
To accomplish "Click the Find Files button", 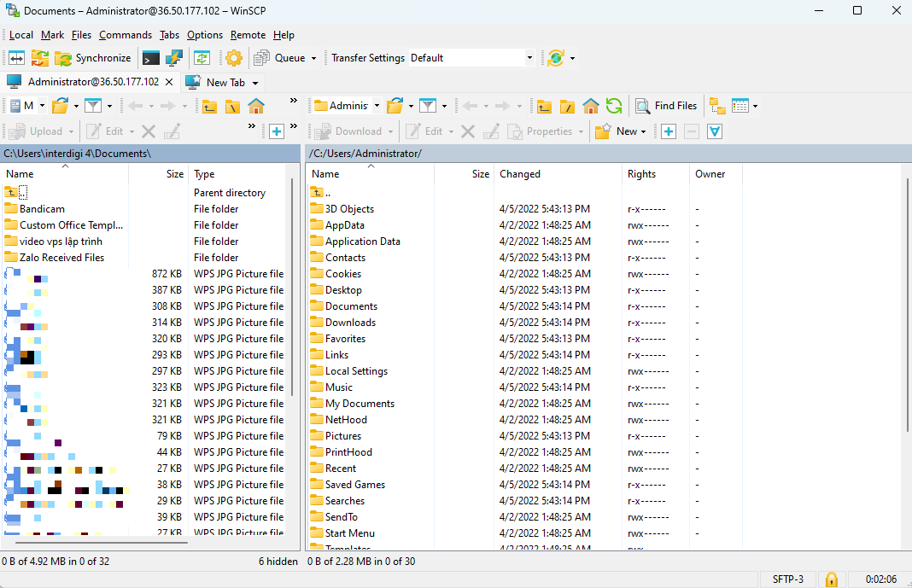I will (666, 106).
